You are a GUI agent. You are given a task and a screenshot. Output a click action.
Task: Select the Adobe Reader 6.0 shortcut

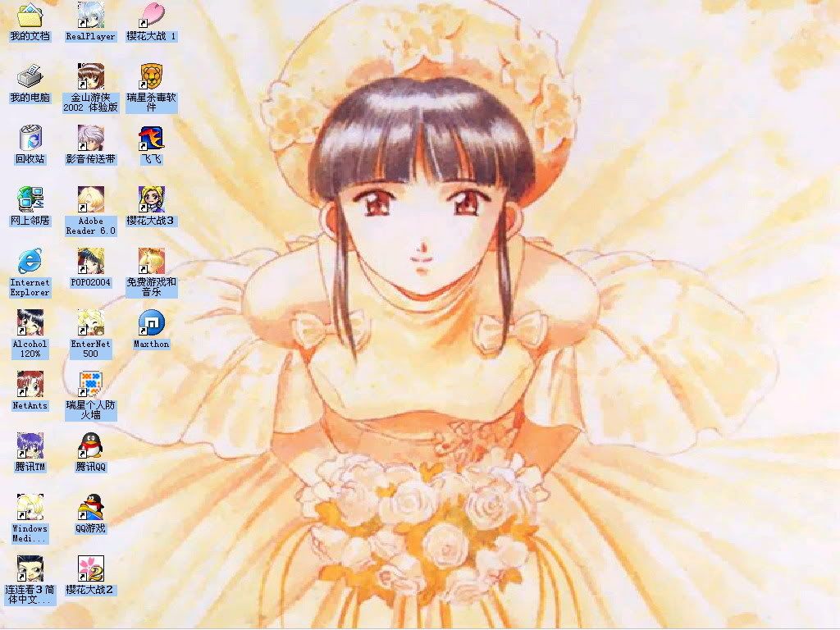pyautogui.click(x=90, y=199)
